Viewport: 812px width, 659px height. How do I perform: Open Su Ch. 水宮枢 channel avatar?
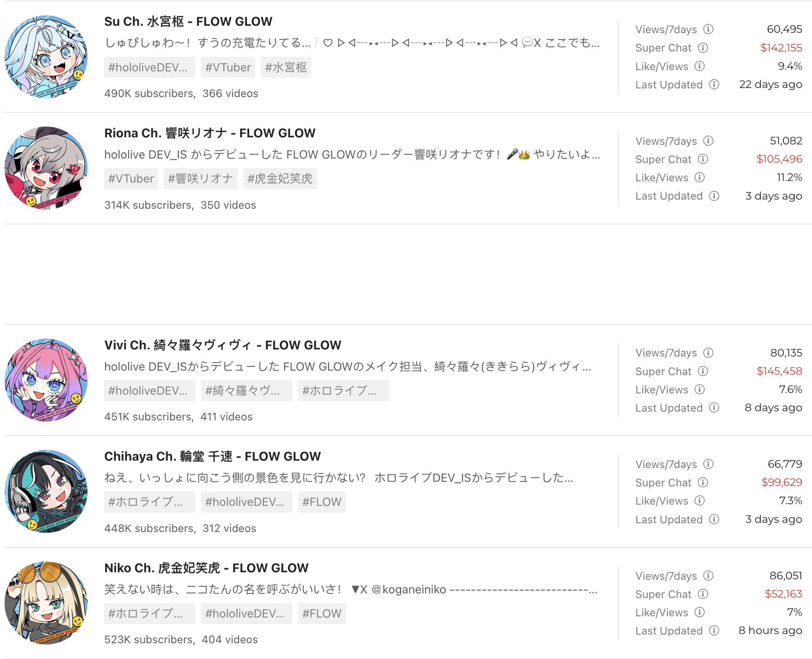point(46,57)
